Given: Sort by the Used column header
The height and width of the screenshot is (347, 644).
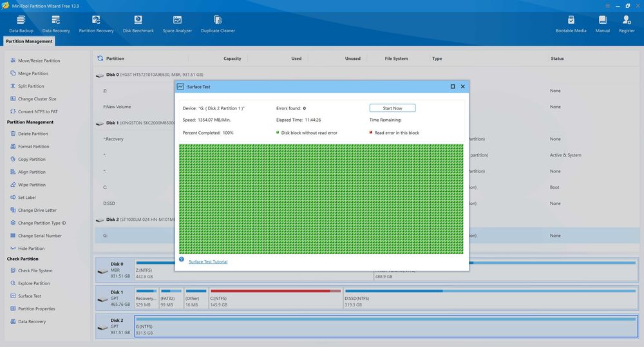Looking at the screenshot, I should (x=296, y=59).
